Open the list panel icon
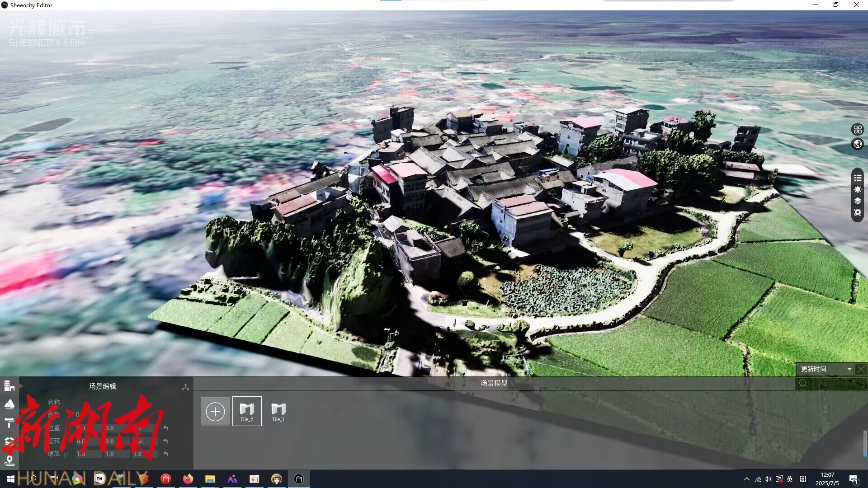This screenshot has width=868, height=488. point(858,178)
